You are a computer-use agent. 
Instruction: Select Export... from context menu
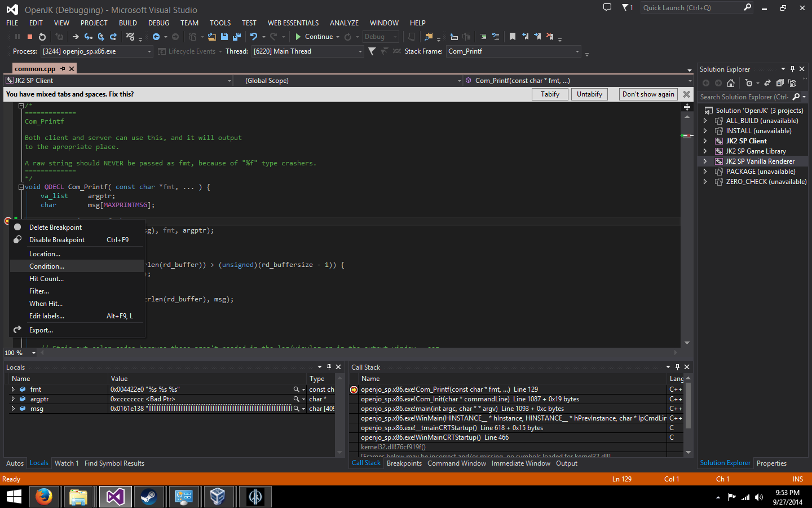(x=77, y=330)
